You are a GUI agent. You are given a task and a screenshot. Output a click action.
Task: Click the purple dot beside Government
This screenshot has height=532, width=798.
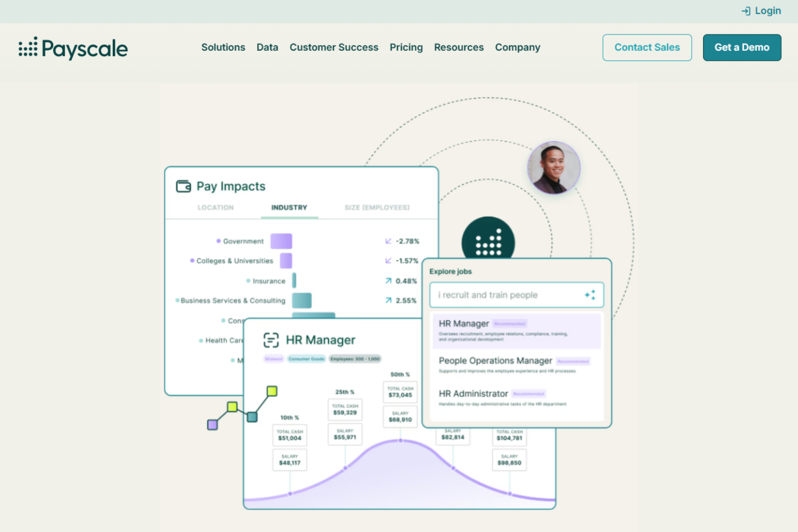(218, 241)
